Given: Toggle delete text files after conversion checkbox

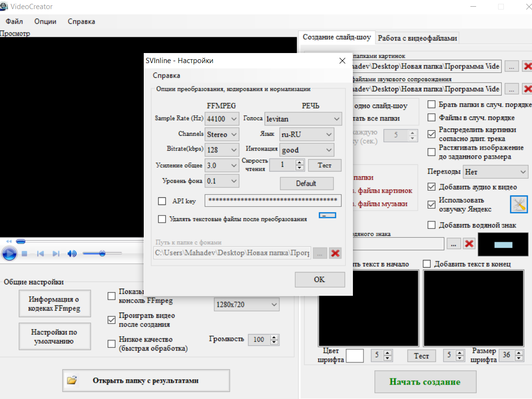Looking at the screenshot, I should click(x=162, y=219).
